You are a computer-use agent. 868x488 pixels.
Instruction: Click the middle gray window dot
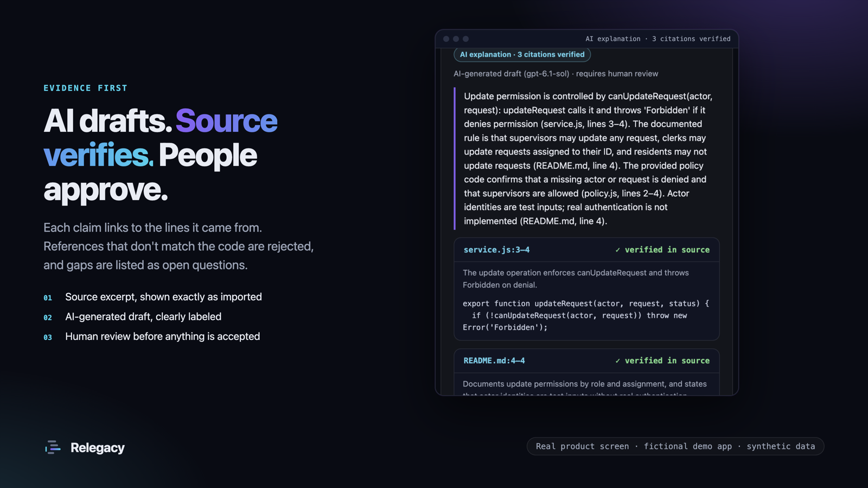tap(456, 39)
